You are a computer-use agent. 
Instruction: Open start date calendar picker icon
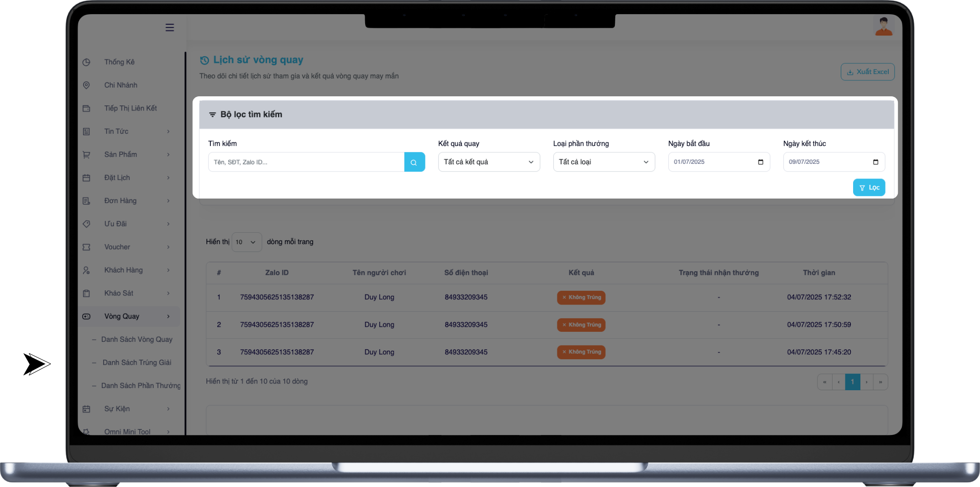click(x=760, y=162)
